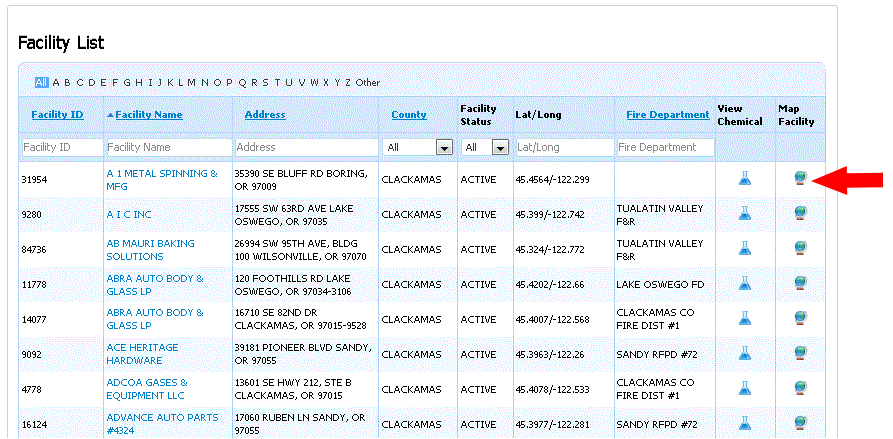Select facility ID cell 16124
893x439 pixels.
pos(35,425)
